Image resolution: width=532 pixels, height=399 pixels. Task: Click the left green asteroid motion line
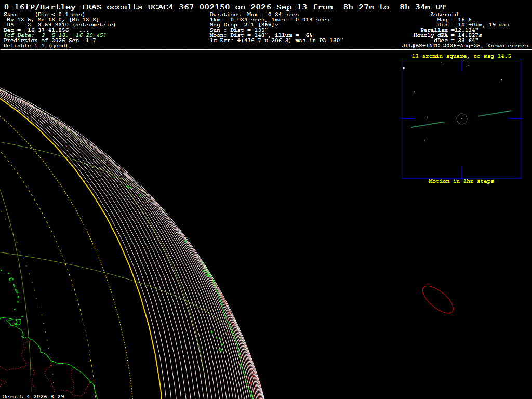[x=428, y=125]
